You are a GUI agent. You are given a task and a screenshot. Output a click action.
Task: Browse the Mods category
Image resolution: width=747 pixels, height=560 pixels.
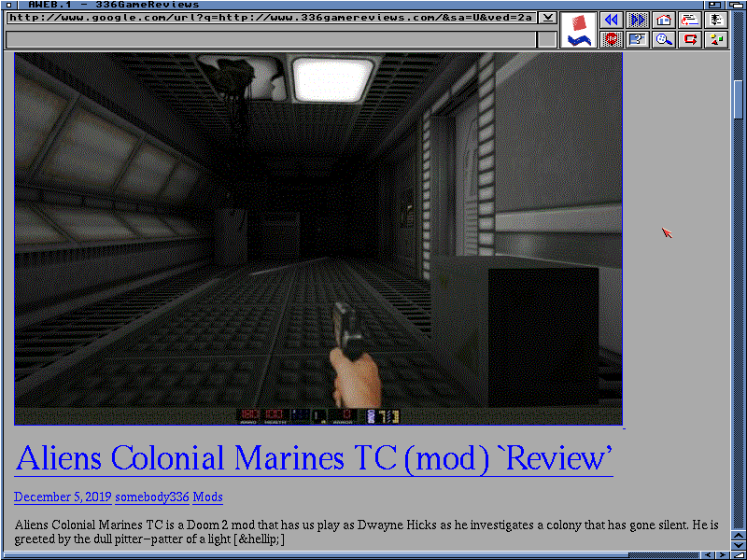tap(206, 497)
